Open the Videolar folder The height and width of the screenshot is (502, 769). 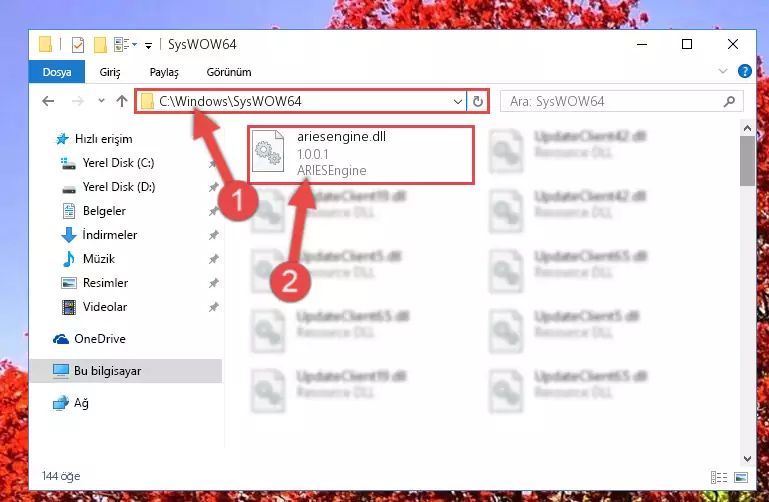(104, 307)
